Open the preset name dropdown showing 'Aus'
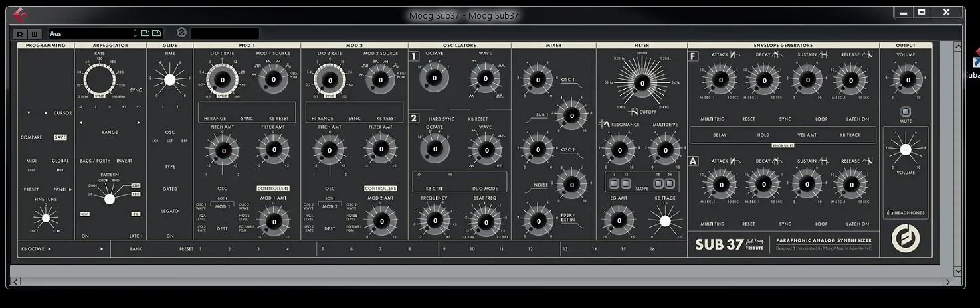 pos(90,33)
